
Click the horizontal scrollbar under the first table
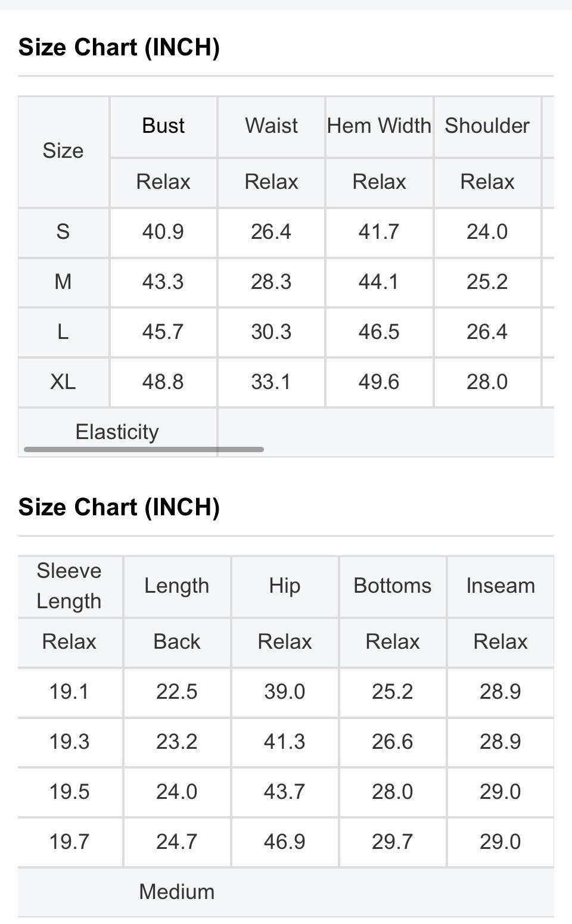tap(144, 449)
